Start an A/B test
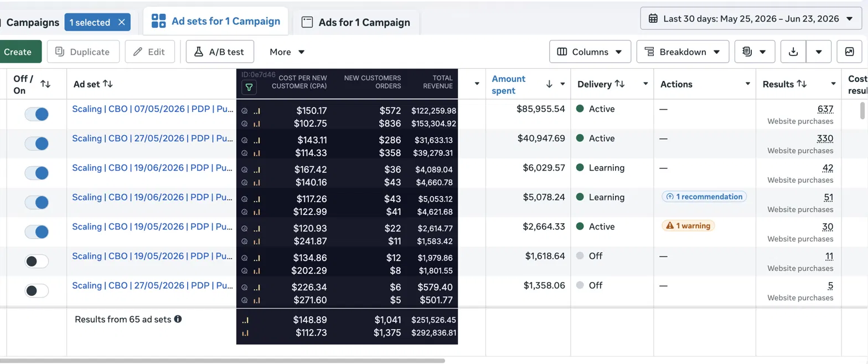This screenshot has height=364, width=868. click(219, 52)
